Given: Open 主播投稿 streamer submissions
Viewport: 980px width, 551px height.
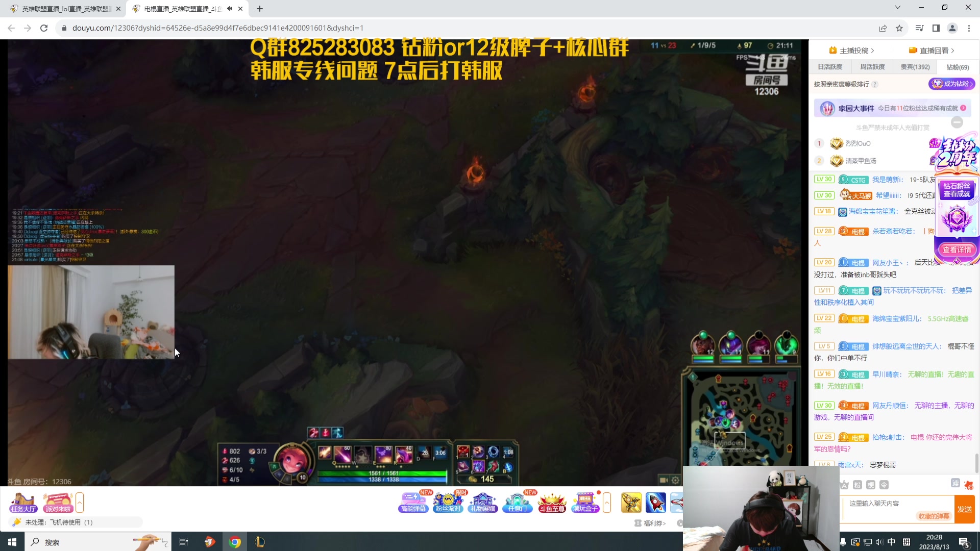Looking at the screenshot, I should coord(852,51).
